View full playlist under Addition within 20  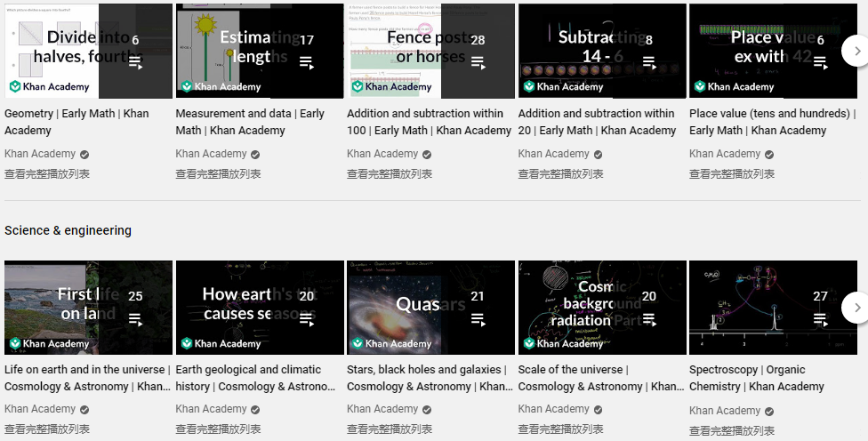point(561,173)
